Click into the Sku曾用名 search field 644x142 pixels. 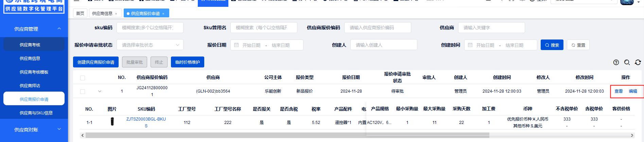click(264, 28)
